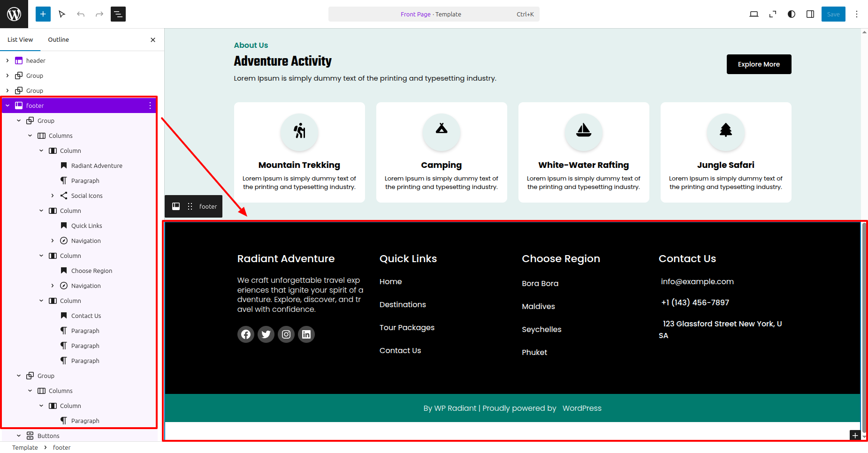Expand the header tree item
The width and height of the screenshot is (868, 453).
click(x=8, y=60)
